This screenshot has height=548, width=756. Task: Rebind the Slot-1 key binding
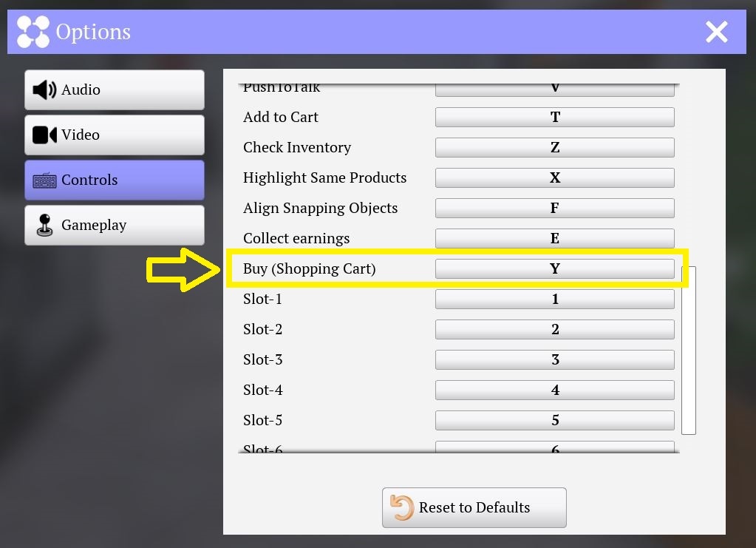click(554, 299)
